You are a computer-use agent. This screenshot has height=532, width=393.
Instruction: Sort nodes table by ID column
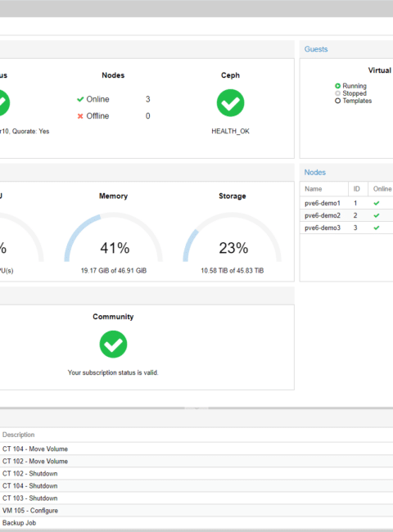tap(358, 189)
